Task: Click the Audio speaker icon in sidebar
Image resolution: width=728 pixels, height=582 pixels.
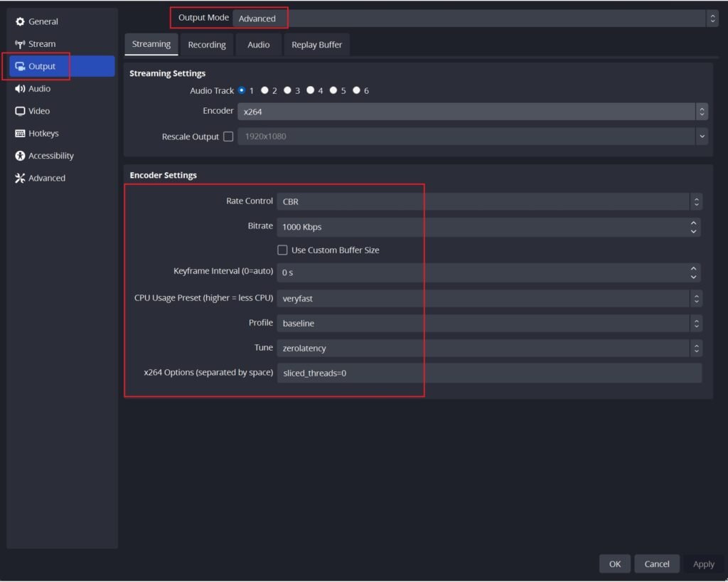Action: click(x=20, y=89)
